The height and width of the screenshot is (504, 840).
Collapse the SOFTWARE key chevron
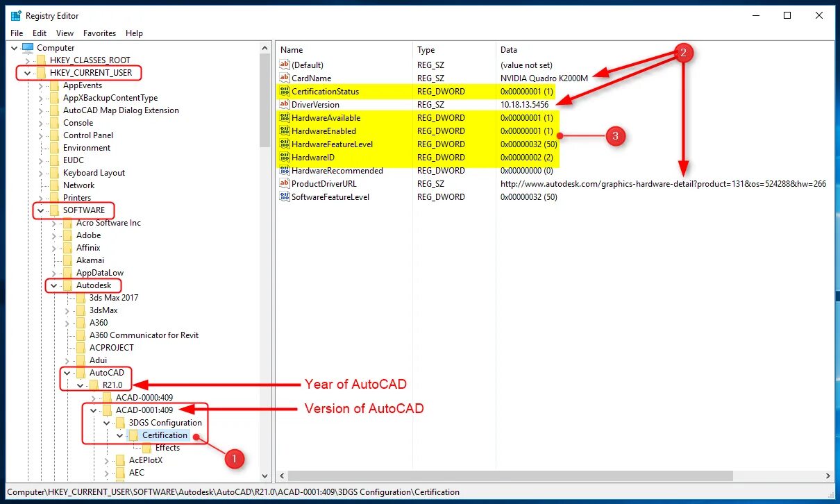(x=40, y=210)
